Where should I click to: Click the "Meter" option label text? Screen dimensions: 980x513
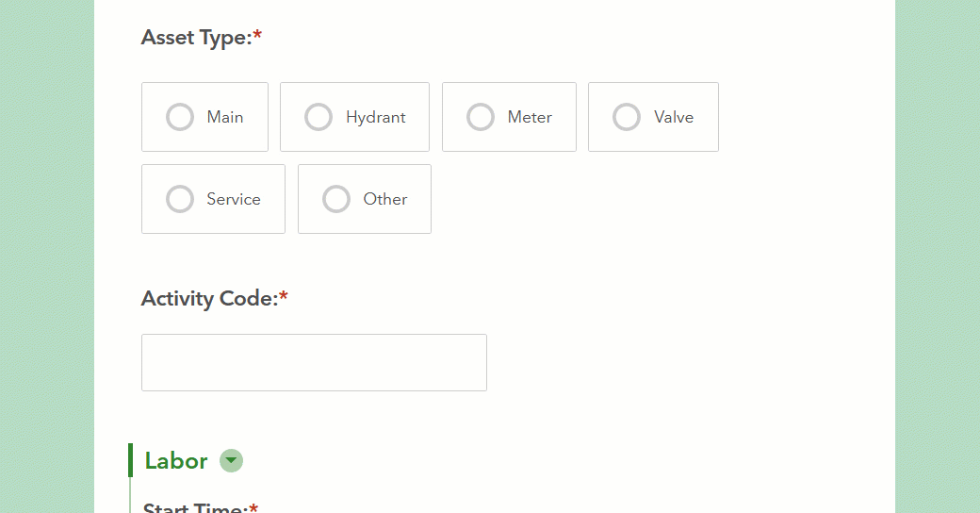point(530,117)
